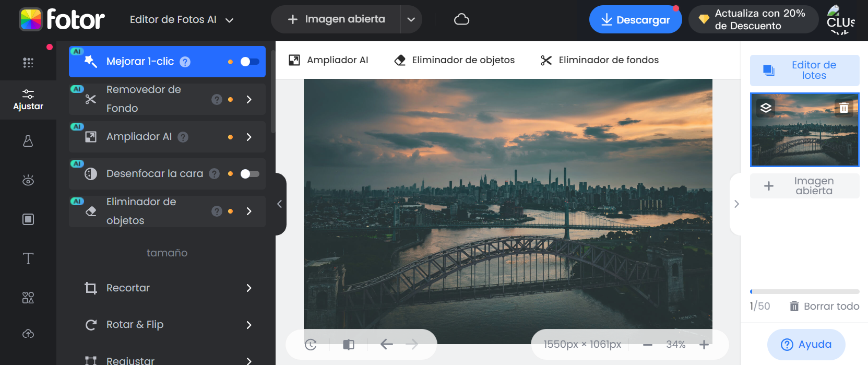The height and width of the screenshot is (365, 868).
Task: Select the Ajustar sidebar tab
Action: click(28, 100)
